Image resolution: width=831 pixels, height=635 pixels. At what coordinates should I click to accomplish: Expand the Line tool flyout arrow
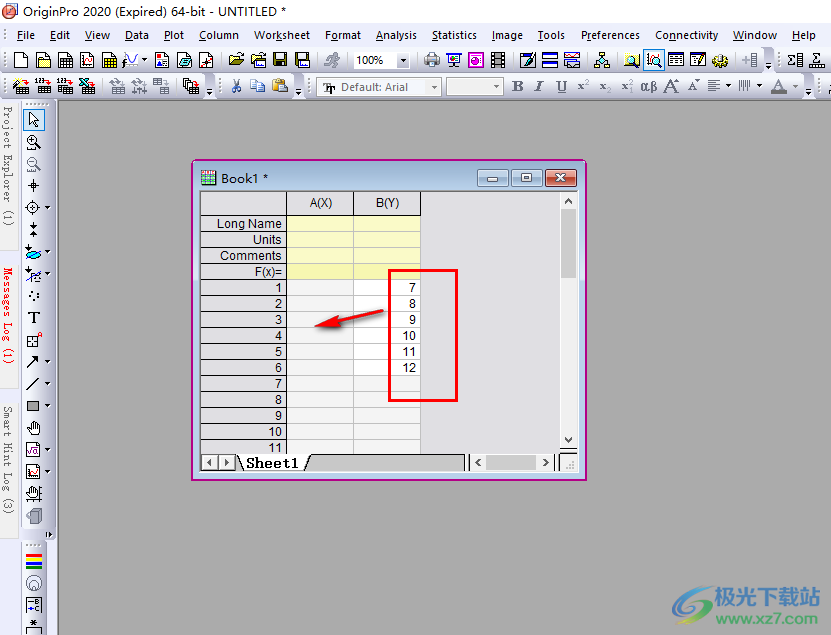47,383
